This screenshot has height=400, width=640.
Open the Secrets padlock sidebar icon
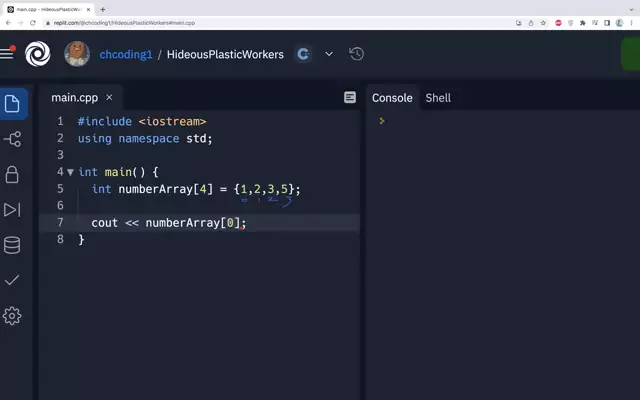point(12,174)
